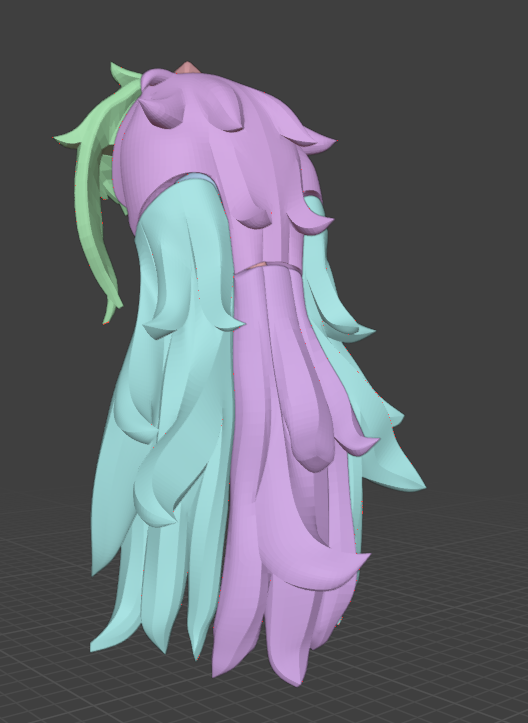528x723 pixels.
Task: Select the small pink tip atop the head
Action: (187, 68)
